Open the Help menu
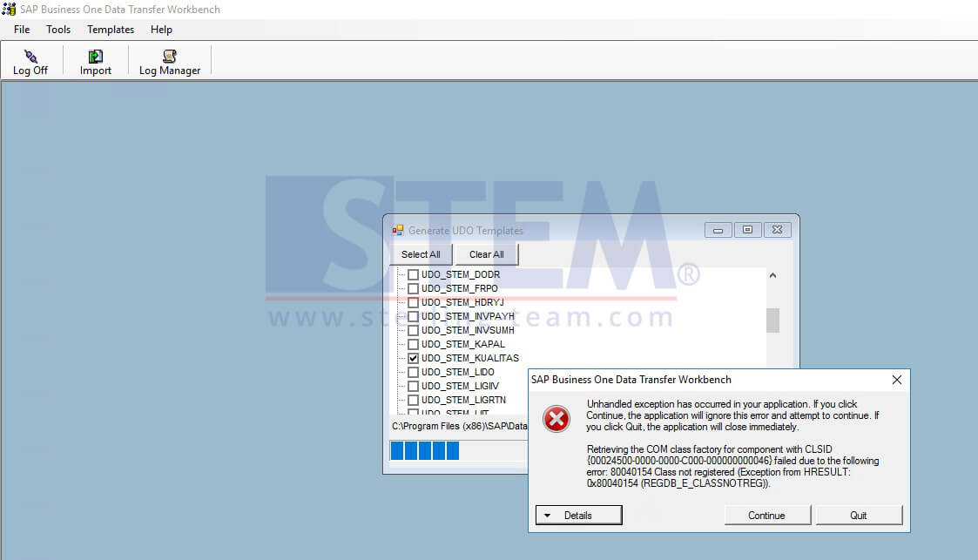978x560 pixels. click(x=161, y=30)
